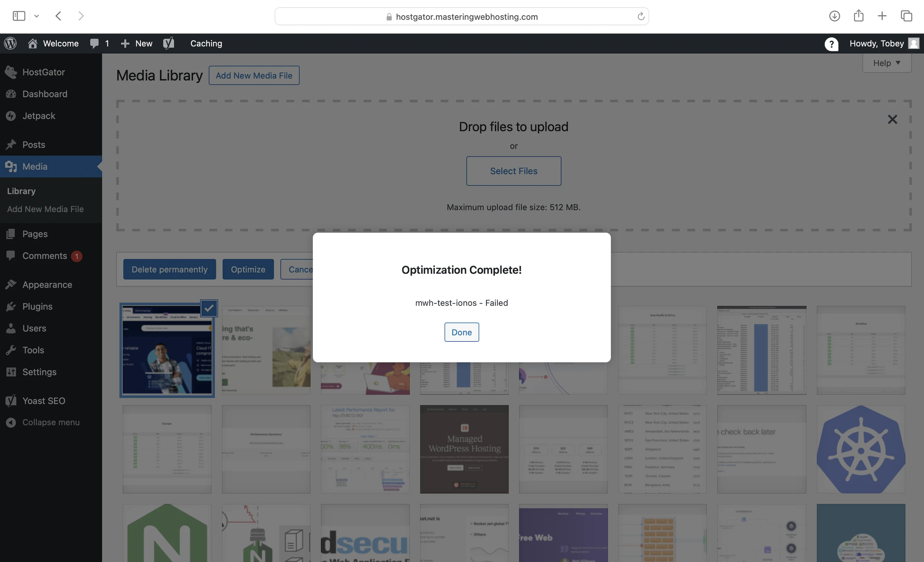Uncheck the selected mwh-test-ionos thumbnail checkmark
924x562 pixels.
coord(209,308)
